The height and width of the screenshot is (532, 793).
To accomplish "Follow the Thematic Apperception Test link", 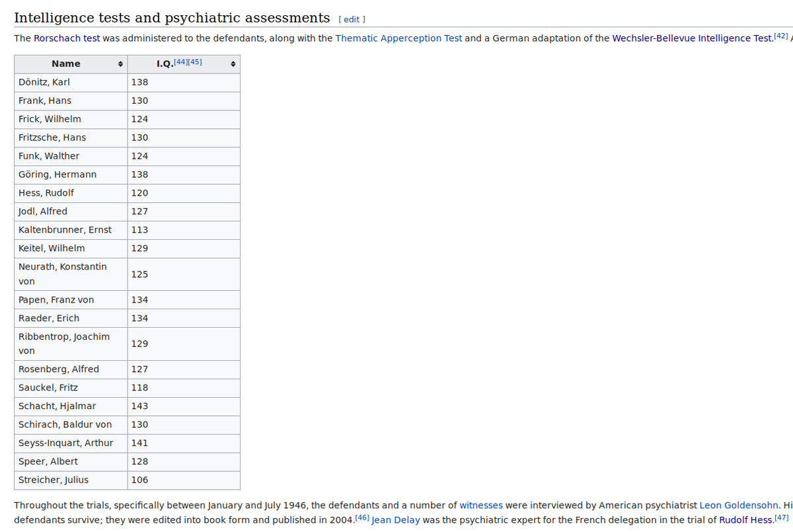I will click(398, 38).
